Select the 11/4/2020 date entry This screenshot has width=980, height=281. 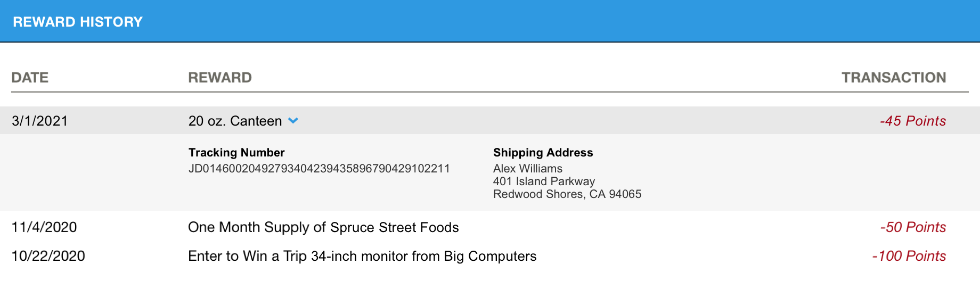[44, 227]
